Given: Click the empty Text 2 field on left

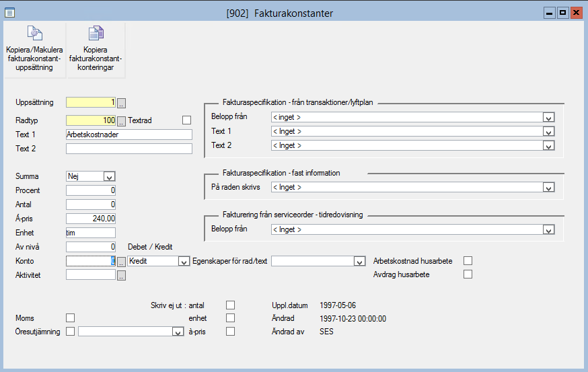Looking at the screenshot, I should (x=129, y=149).
